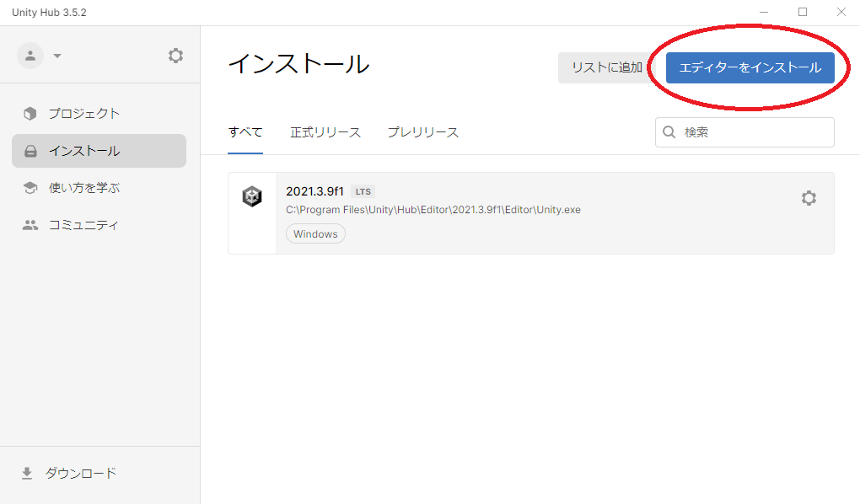Focus the 検索 search field

755,132
